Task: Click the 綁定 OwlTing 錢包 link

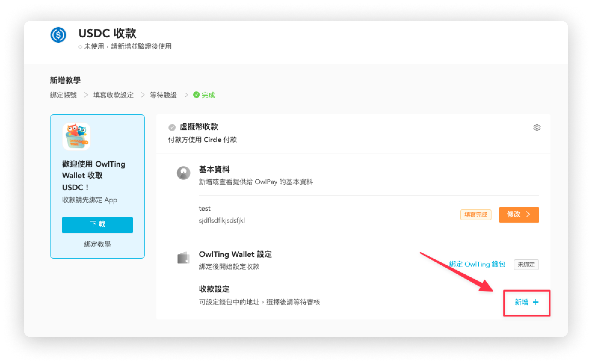Action: (x=477, y=264)
